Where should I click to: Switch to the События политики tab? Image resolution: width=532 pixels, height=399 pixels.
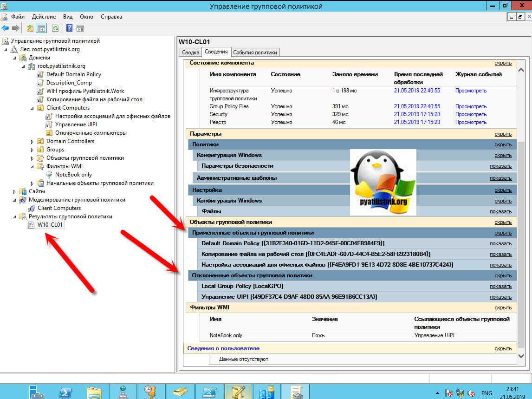255,52
